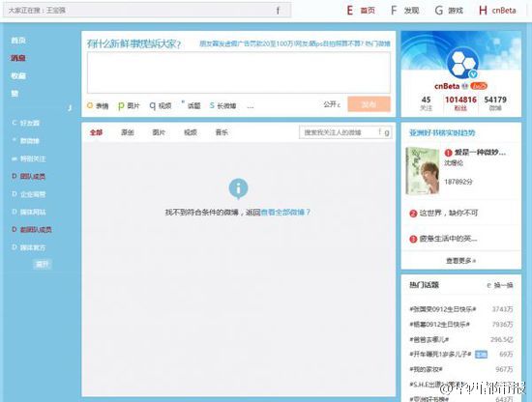Viewport: 532px width, 402px height.
Task: Select the 原创 feed tab
Action: coord(128,132)
